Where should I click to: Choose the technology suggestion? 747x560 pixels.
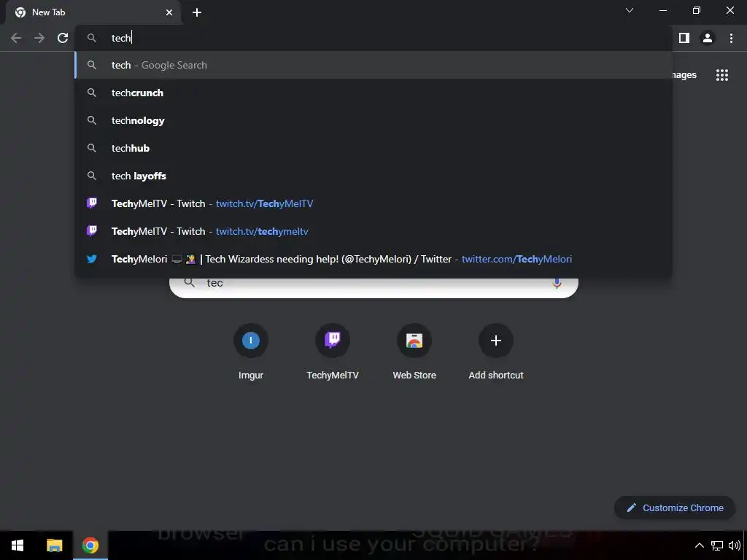coord(373,120)
